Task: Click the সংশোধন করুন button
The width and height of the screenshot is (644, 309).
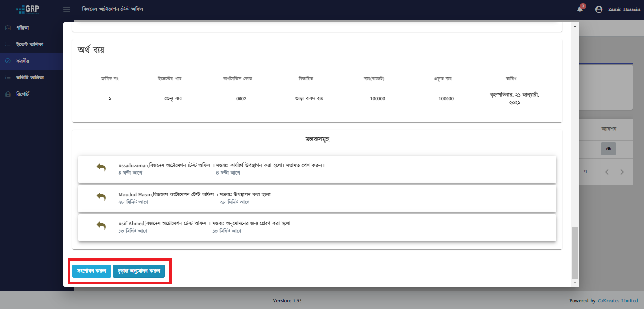Action: click(92, 271)
